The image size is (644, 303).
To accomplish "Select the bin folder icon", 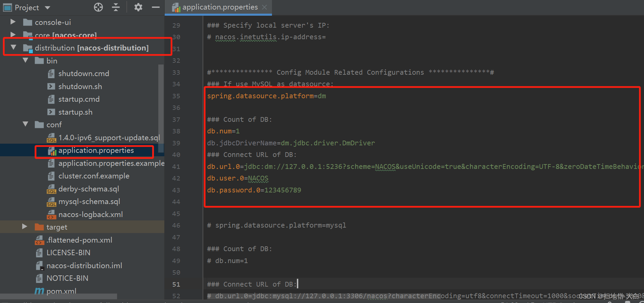I will pyautogui.click(x=39, y=61).
